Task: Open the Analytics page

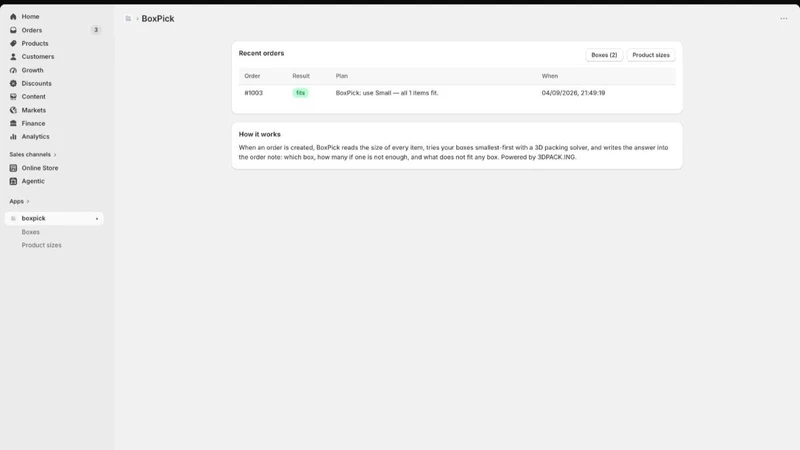Action: pyautogui.click(x=35, y=137)
